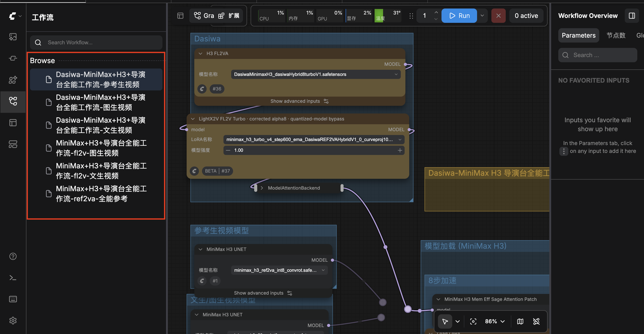The height and width of the screenshot is (334, 644).
Task: Click the cancel X button
Action: (499, 16)
